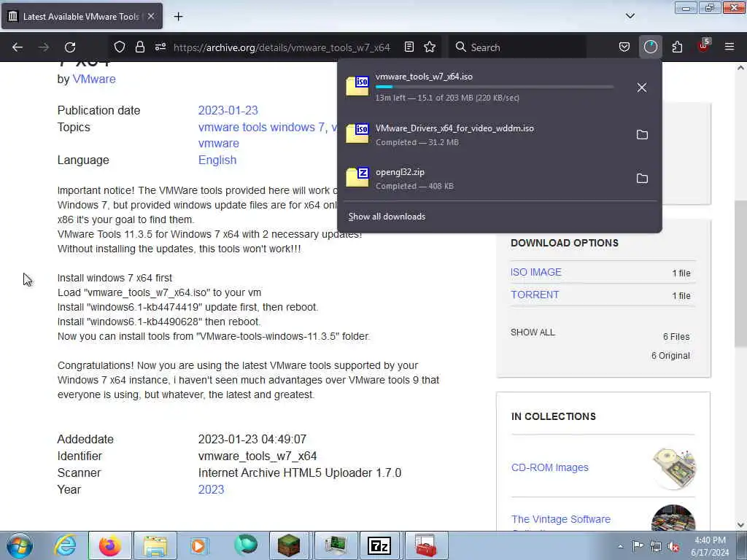The height and width of the screenshot is (560, 747).
Task: Open the vmware topic link
Action: (x=219, y=144)
